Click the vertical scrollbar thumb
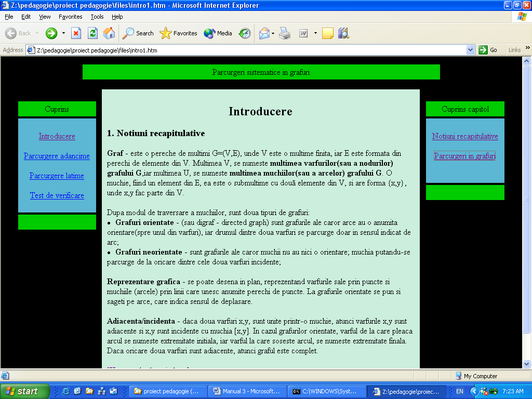This screenshot has width=532, height=399. [526, 199]
